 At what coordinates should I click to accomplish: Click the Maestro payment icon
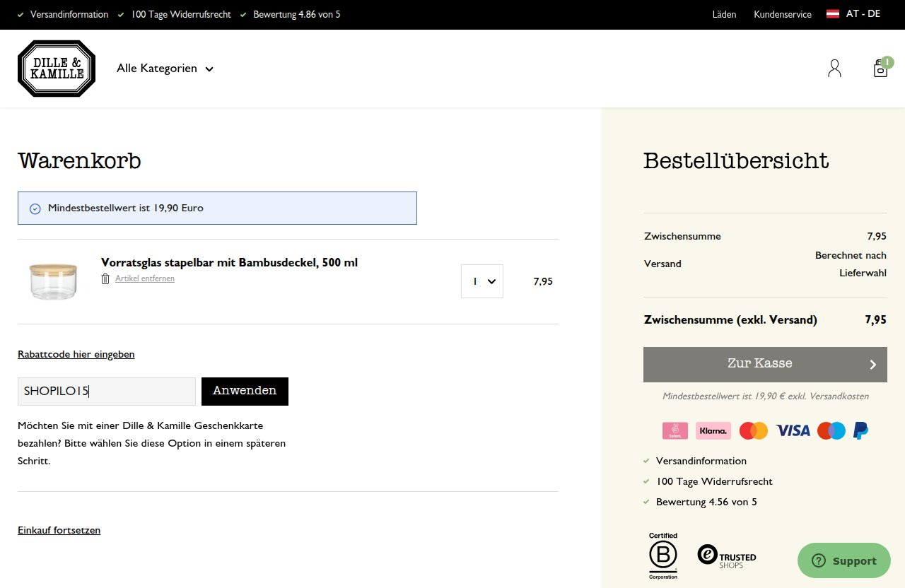[831, 430]
